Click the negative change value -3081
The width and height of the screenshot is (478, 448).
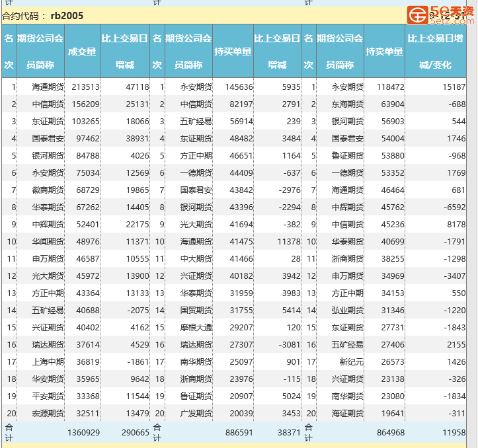290,345
